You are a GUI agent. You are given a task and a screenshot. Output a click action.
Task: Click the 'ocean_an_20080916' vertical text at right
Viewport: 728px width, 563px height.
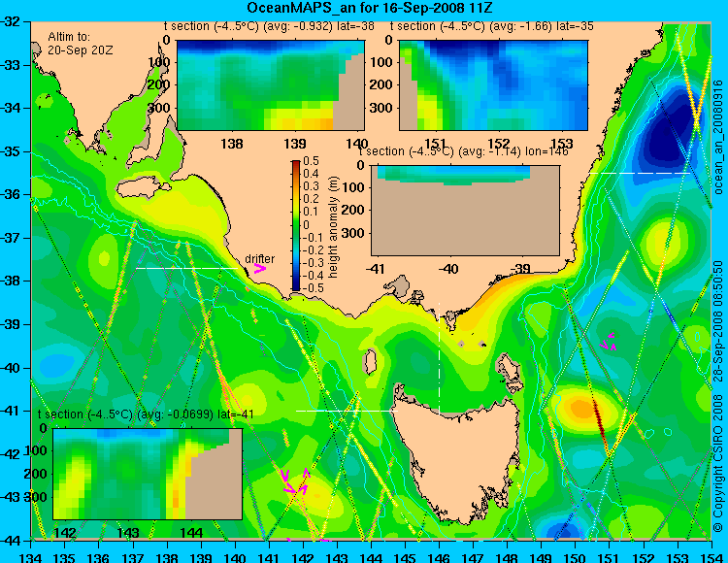coord(717,137)
